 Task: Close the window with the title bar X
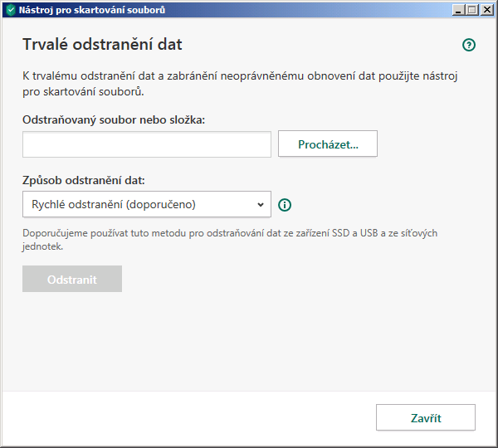pos(487,10)
